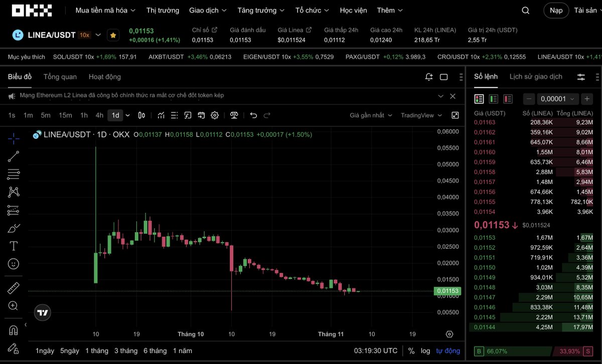Close the Linea announcement banner
Viewport: 602px width, 364px height.
[x=453, y=96]
